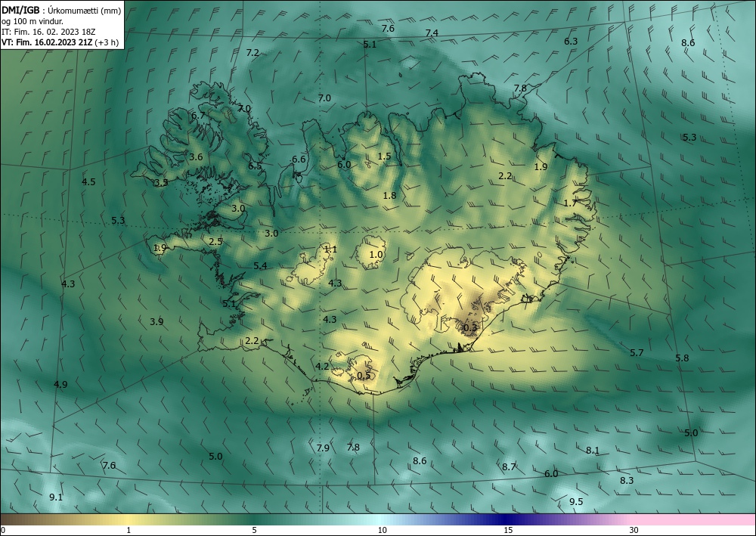Click the 10 tick label on color scale
Viewport: 756px width, 536px height.
(382, 531)
